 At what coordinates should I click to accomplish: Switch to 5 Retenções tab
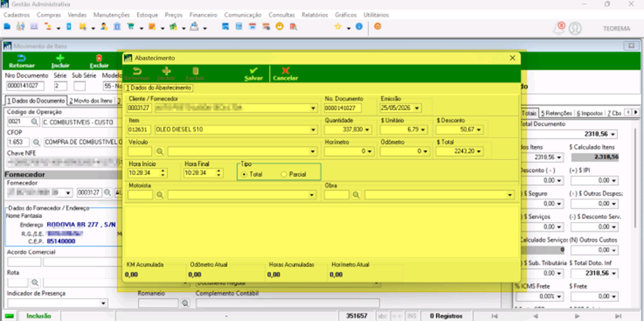(x=556, y=113)
